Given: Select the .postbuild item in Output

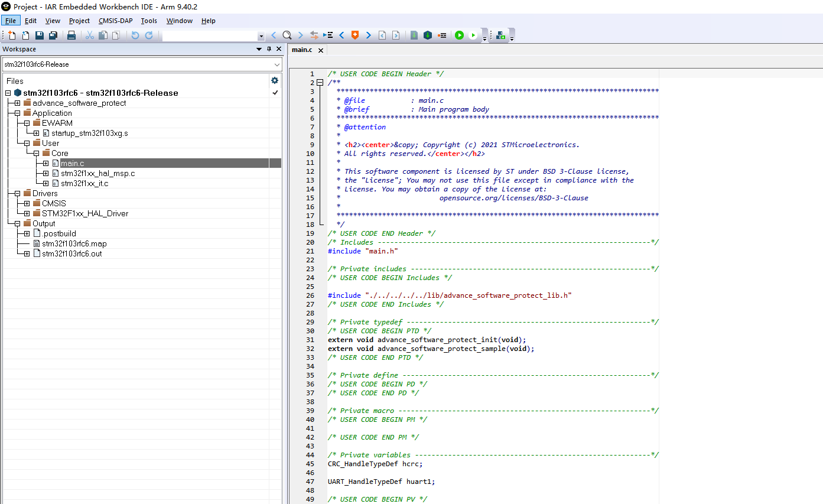Looking at the screenshot, I should pos(58,233).
